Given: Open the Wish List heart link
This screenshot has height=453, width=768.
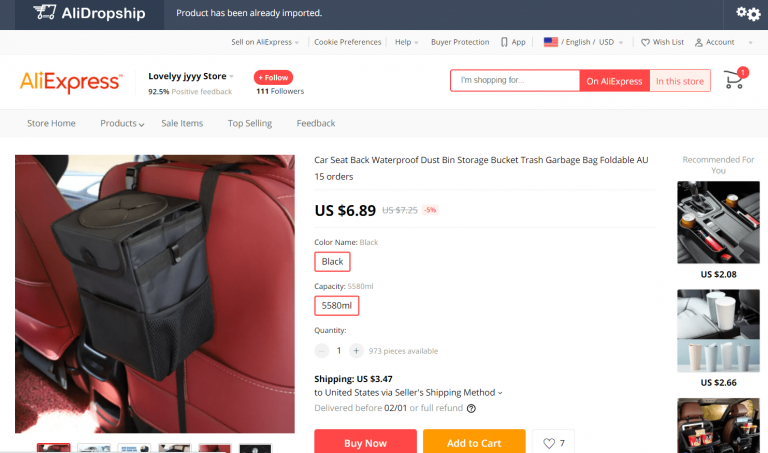Looking at the screenshot, I should [662, 42].
